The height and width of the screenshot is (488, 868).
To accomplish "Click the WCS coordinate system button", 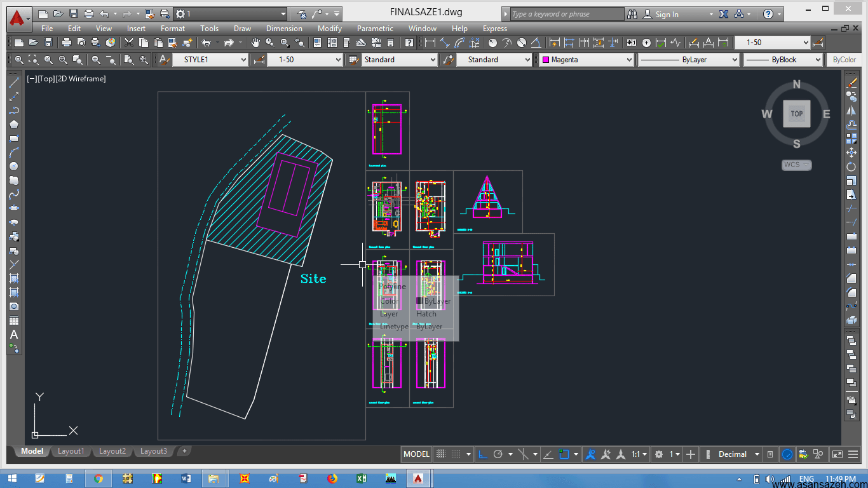I will [796, 165].
